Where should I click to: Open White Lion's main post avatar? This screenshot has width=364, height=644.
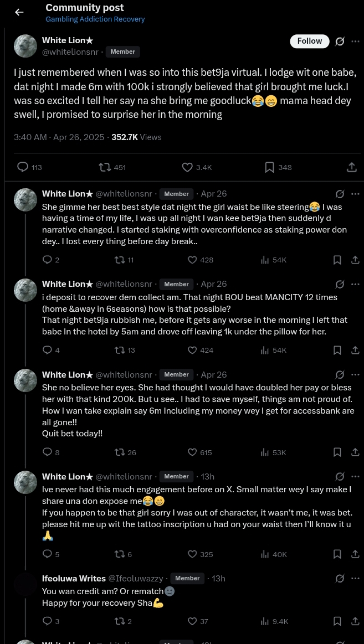click(25, 47)
